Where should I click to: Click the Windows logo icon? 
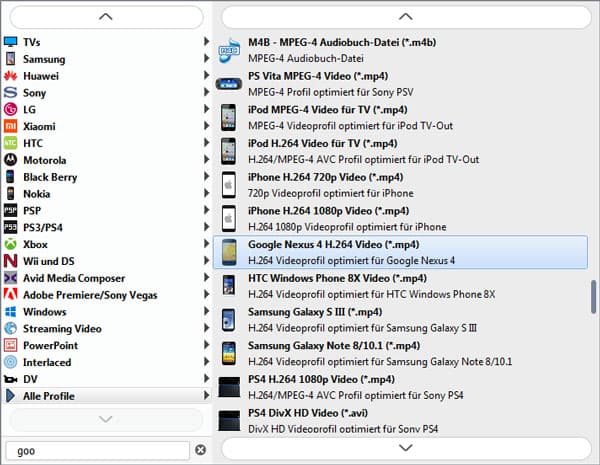tap(10, 312)
